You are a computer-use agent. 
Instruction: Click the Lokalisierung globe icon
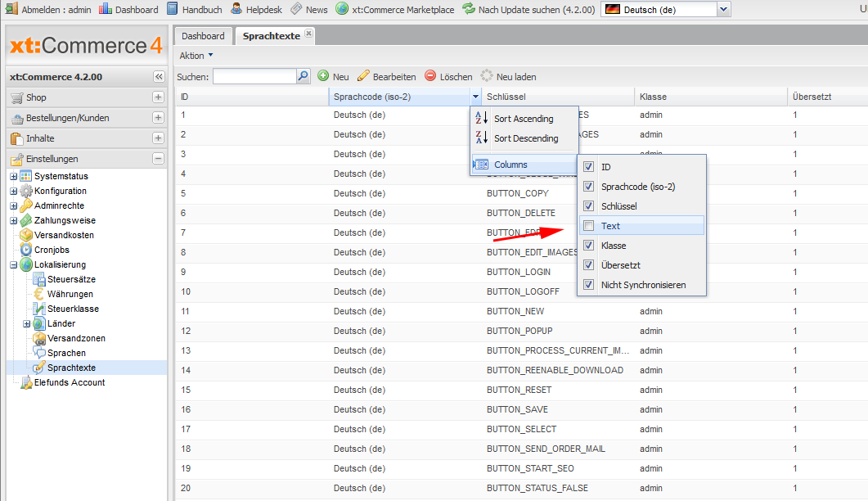pyautogui.click(x=26, y=264)
